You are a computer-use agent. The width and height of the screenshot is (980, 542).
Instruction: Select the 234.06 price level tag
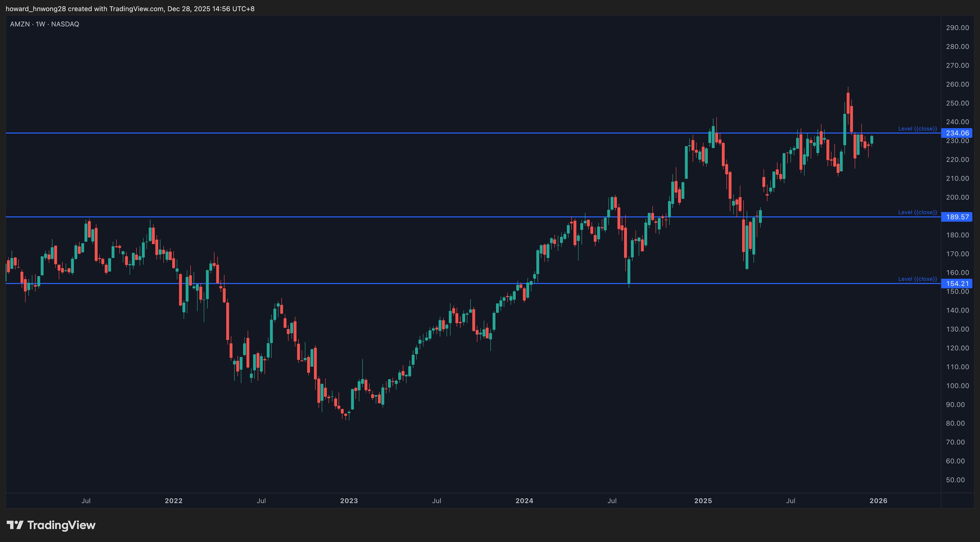(x=957, y=133)
